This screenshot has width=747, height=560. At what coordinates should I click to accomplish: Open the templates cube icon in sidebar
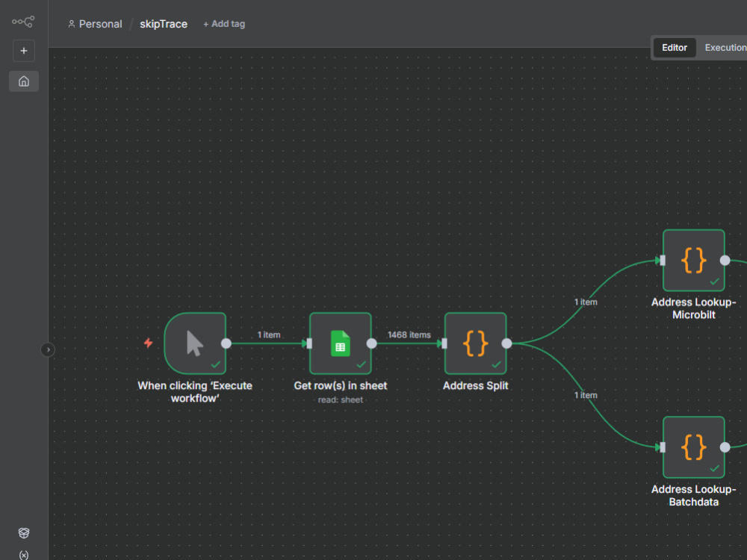click(x=24, y=533)
